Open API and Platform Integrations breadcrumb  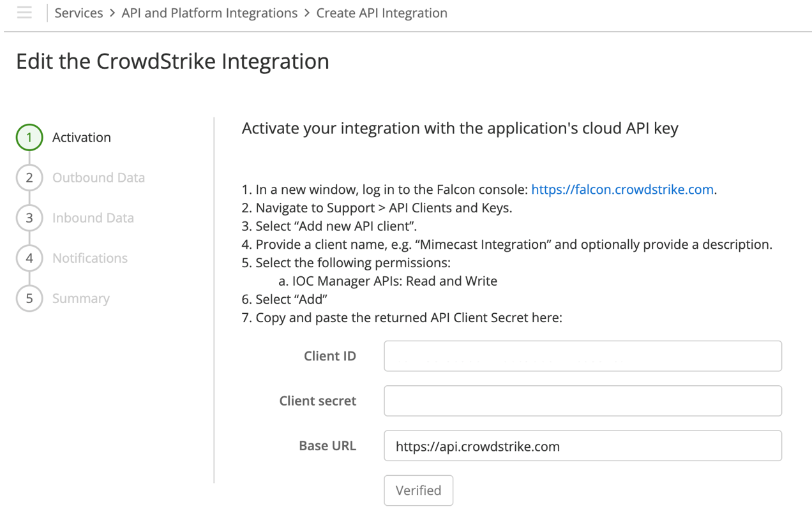(x=209, y=13)
